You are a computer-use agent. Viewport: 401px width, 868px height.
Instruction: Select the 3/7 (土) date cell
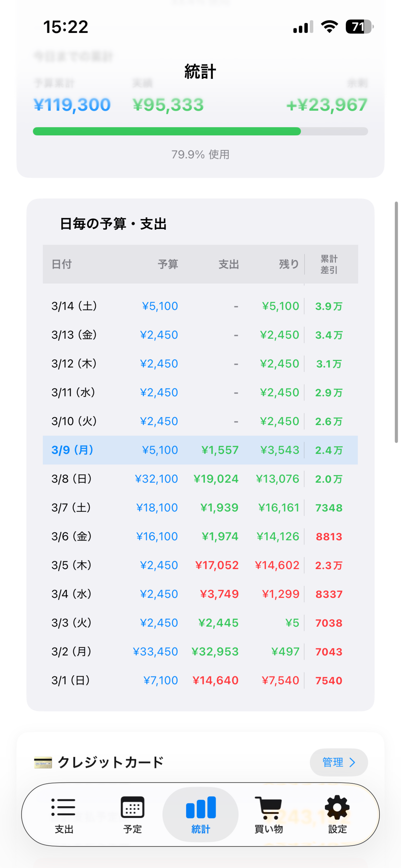tap(71, 508)
